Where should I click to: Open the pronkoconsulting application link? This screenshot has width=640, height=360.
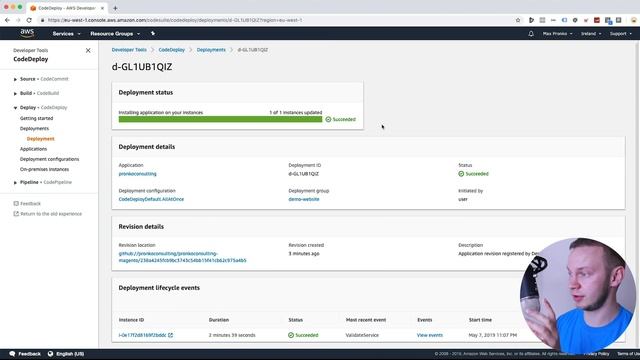click(x=138, y=174)
